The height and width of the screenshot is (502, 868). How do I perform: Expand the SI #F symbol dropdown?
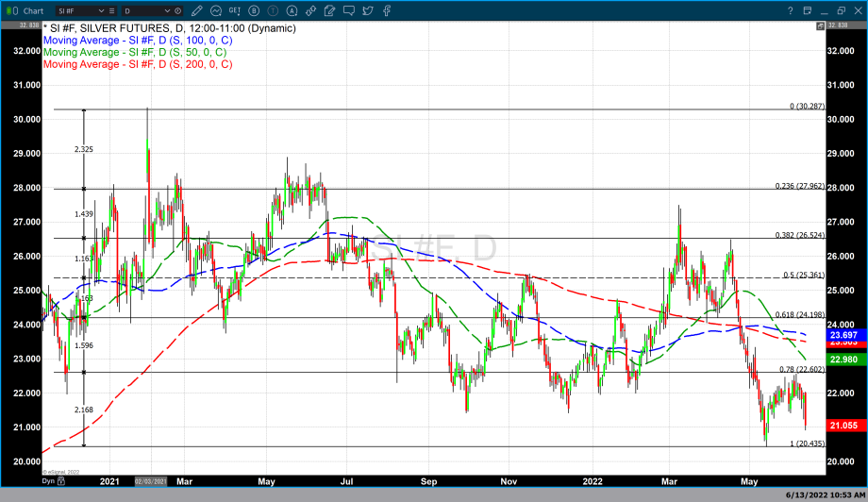101,10
